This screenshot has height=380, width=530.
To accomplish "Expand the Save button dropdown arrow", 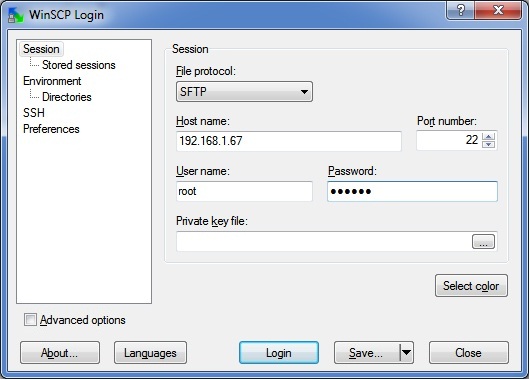I will tap(407, 353).
